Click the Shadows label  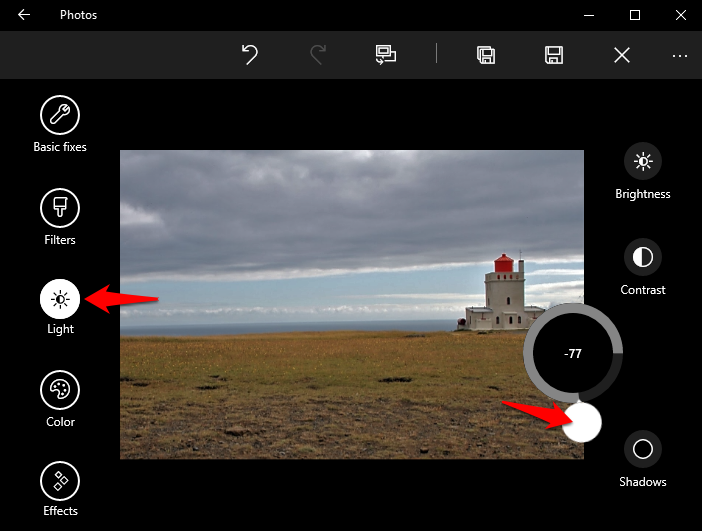coord(643,482)
